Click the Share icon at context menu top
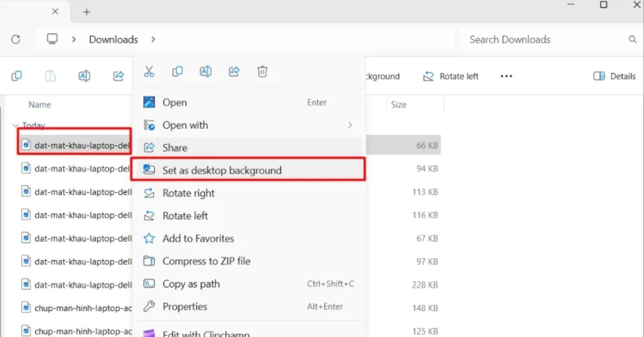Image resolution: width=644 pixels, height=337 pixels. click(x=234, y=71)
